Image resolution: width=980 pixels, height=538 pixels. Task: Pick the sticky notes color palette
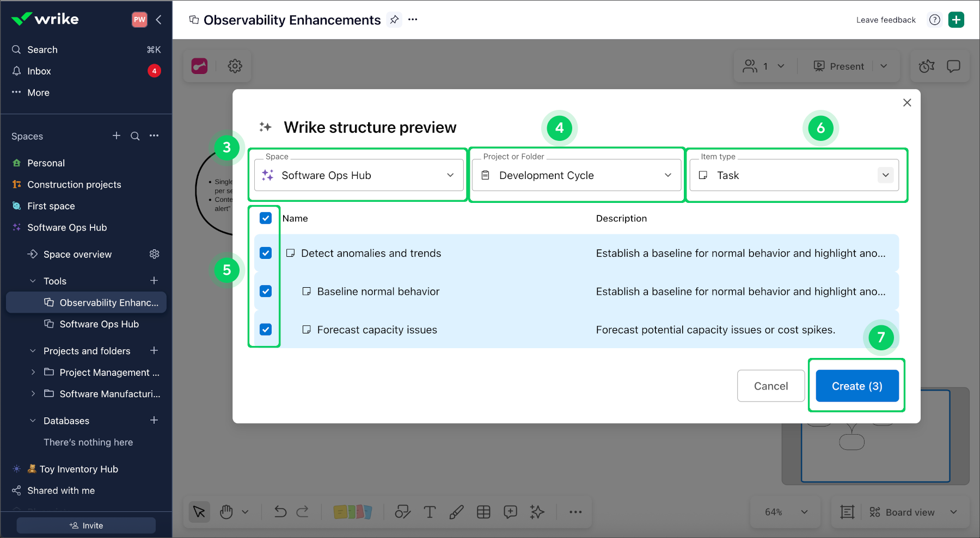coord(352,512)
